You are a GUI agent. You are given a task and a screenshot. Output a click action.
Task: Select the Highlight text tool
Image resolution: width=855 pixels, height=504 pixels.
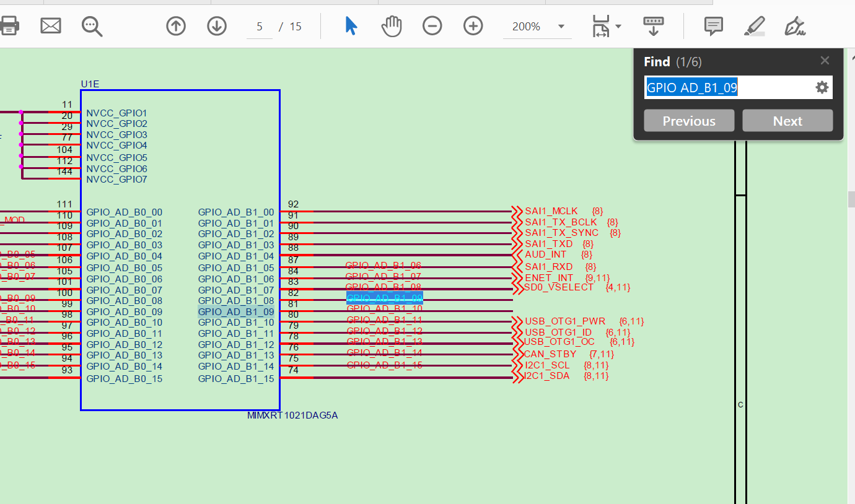pyautogui.click(x=755, y=26)
